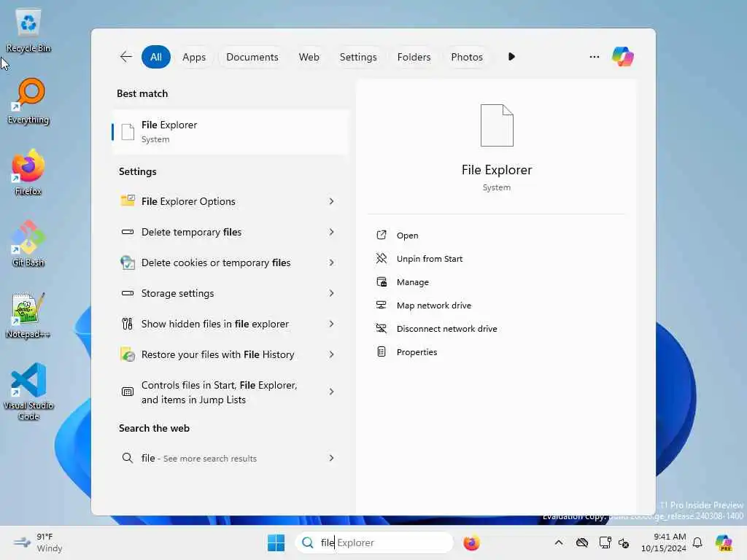Click the cloud sync tray icon
Image resolution: width=747 pixels, height=560 pixels.
[581, 542]
